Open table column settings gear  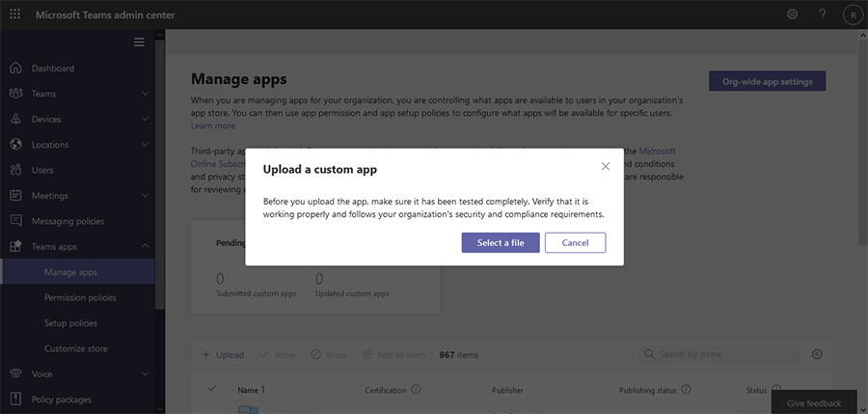[x=817, y=354]
